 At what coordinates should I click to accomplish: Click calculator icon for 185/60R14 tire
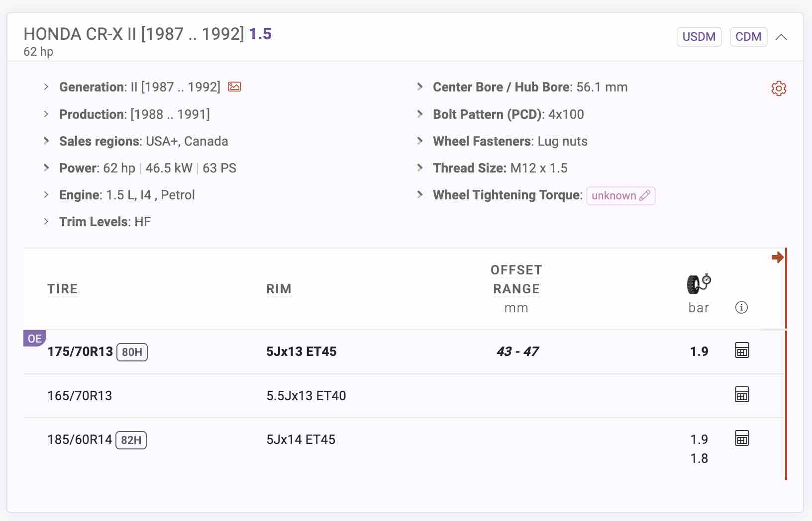coord(742,438)
